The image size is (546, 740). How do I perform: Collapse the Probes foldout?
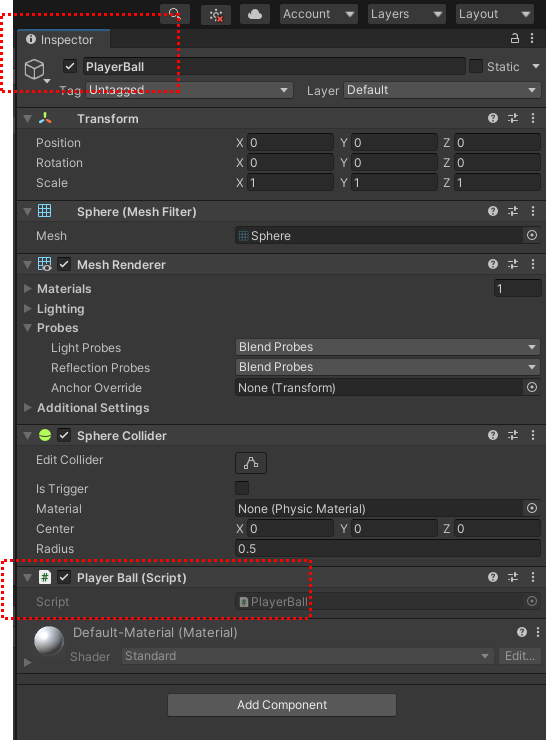coord(27,328)
